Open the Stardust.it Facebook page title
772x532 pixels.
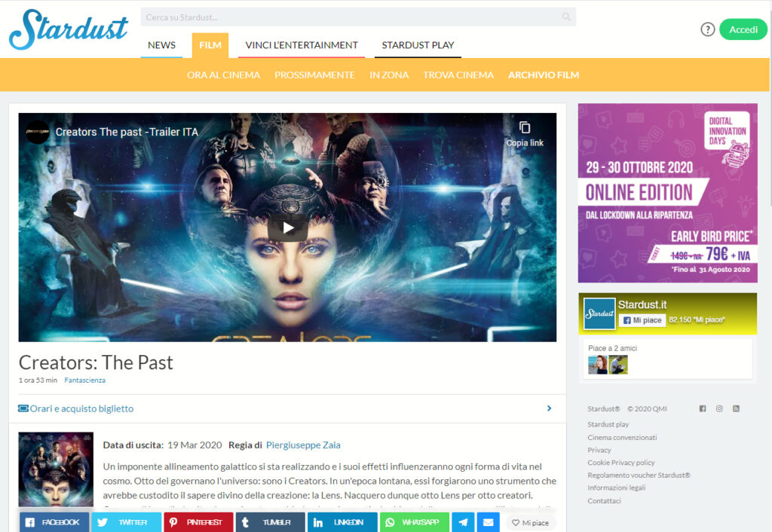point(642,304)
